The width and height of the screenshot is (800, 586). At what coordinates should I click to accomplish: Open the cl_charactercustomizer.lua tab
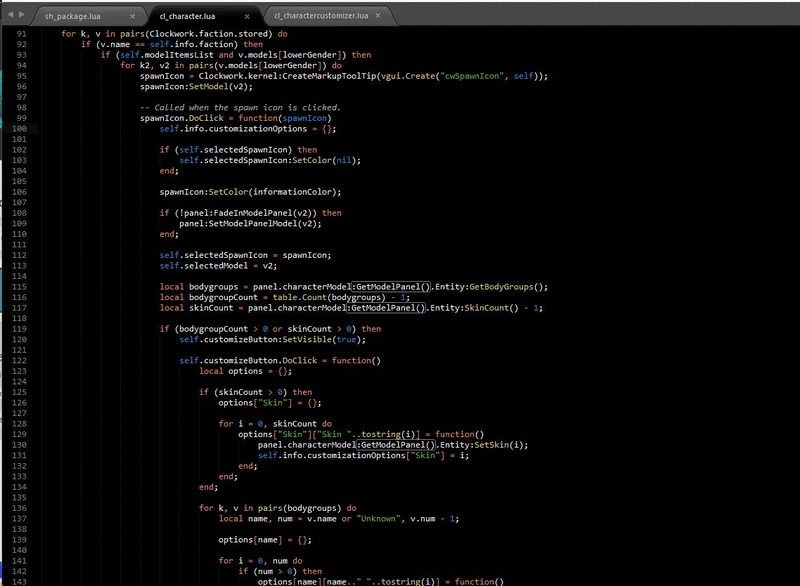[x=321, y=16]
